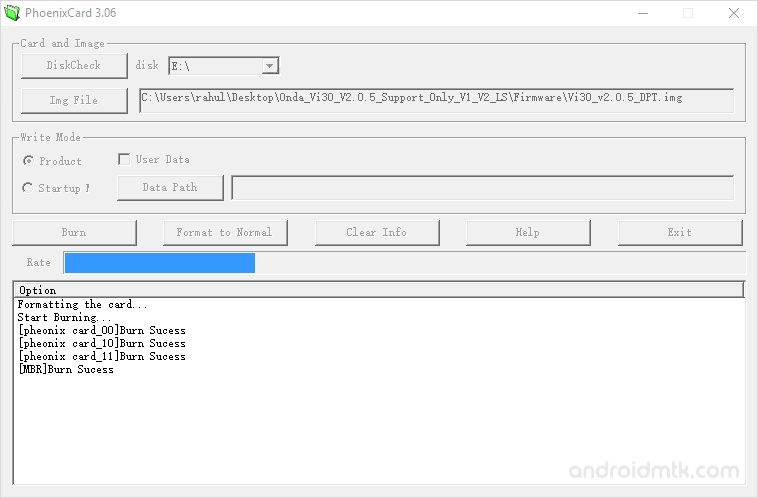Image resolution: width=758 pixels, height=498 pixels.
Task: Select '[pheonix card_10]Burn Sucess' log line
Action: pos(102,343)
